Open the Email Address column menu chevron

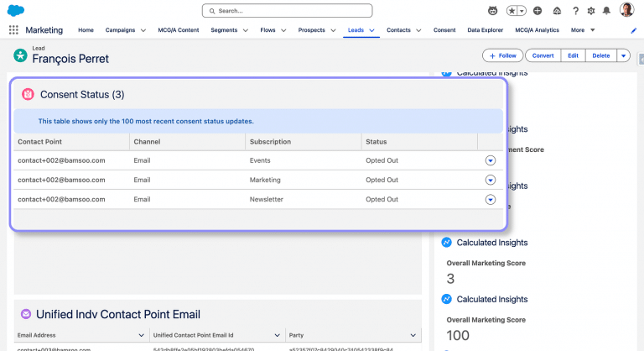pos(141,335)
